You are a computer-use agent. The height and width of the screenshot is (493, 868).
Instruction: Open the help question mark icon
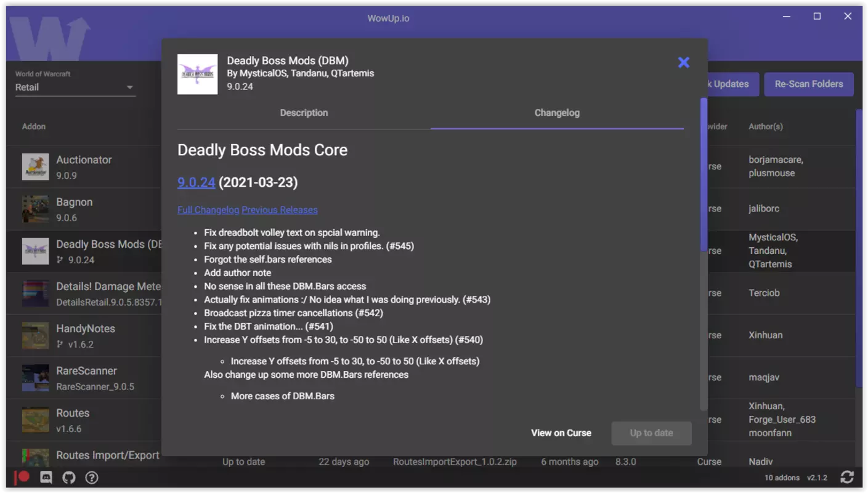click(92, 478)
